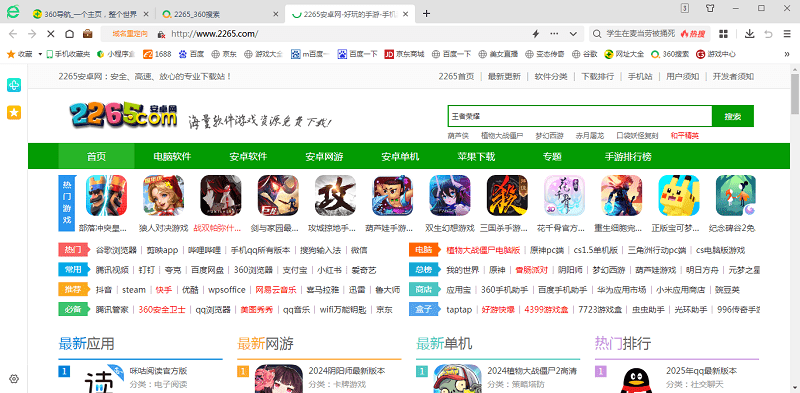This screenshot has height=393, width=800.
Task: Click the briefcase icon in the toolbar
Action: (x=88, y=34)
